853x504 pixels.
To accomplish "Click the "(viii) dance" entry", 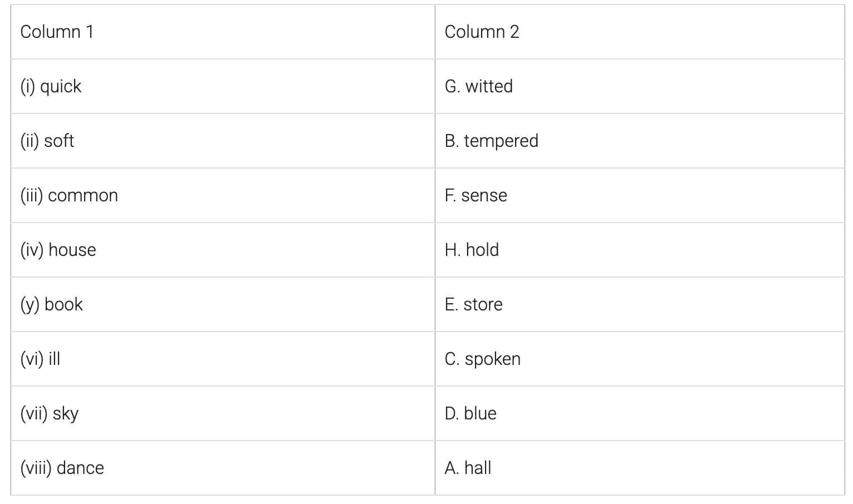I will click(x=62, y=468).
